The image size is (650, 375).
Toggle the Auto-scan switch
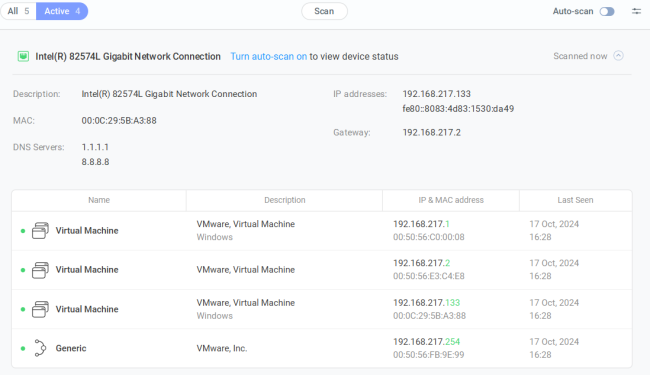(607, 11)
